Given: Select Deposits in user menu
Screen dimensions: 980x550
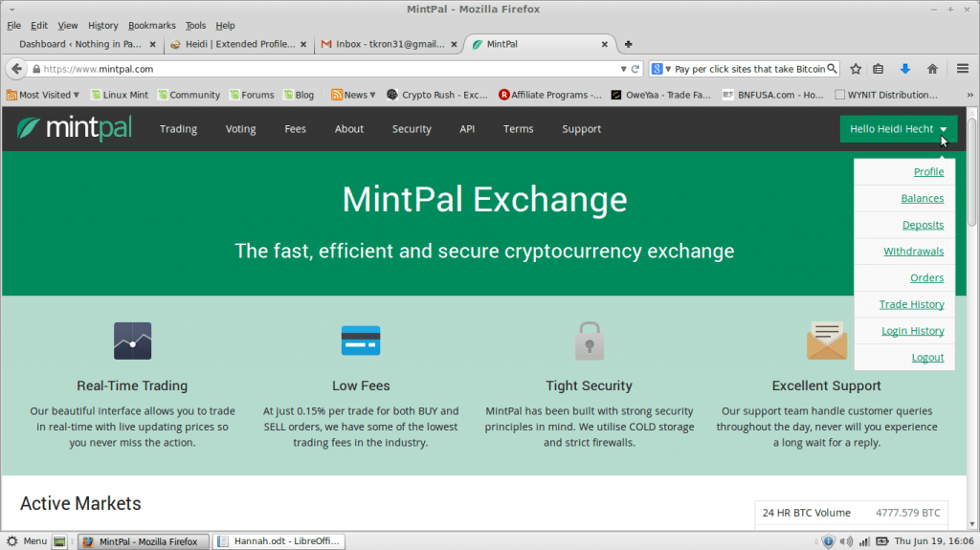Looking at the screenshot, I should [x=923, y=225].
